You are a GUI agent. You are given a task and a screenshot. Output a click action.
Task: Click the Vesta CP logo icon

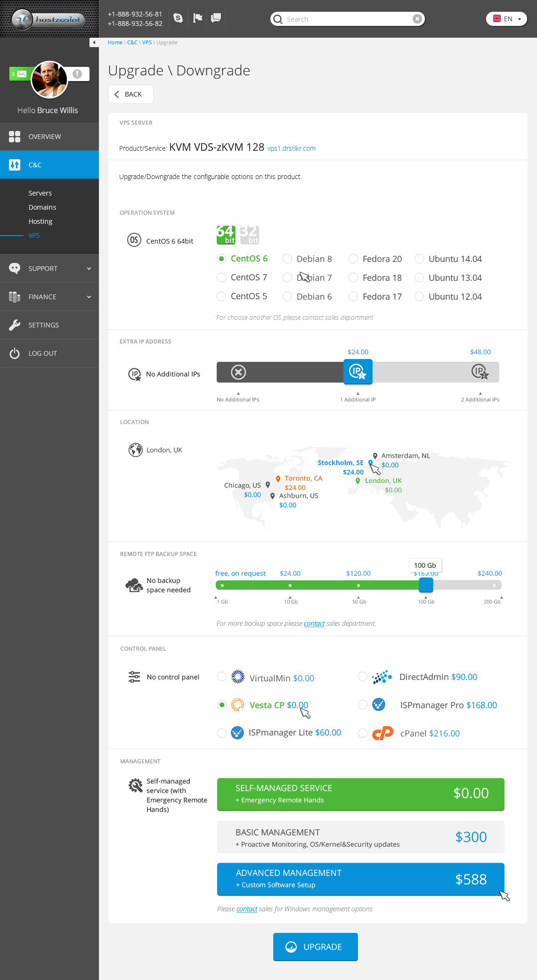tap(238, 705)
